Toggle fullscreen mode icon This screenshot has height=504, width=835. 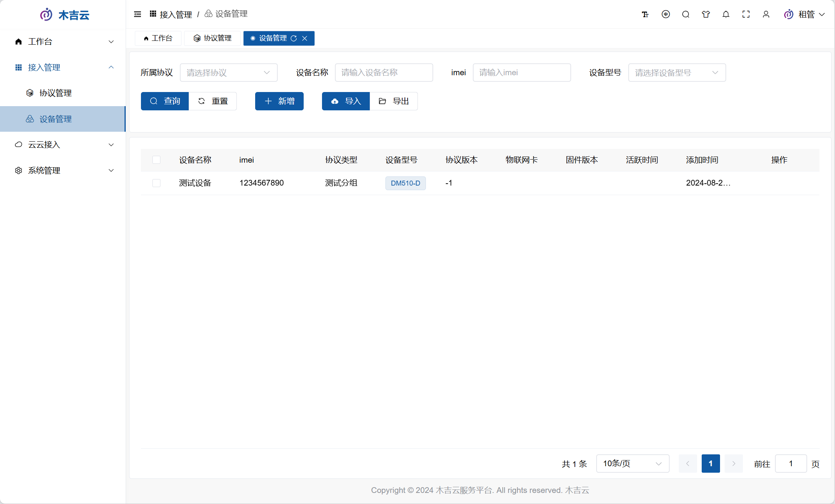pyautogui.click(x=746, y=14)
